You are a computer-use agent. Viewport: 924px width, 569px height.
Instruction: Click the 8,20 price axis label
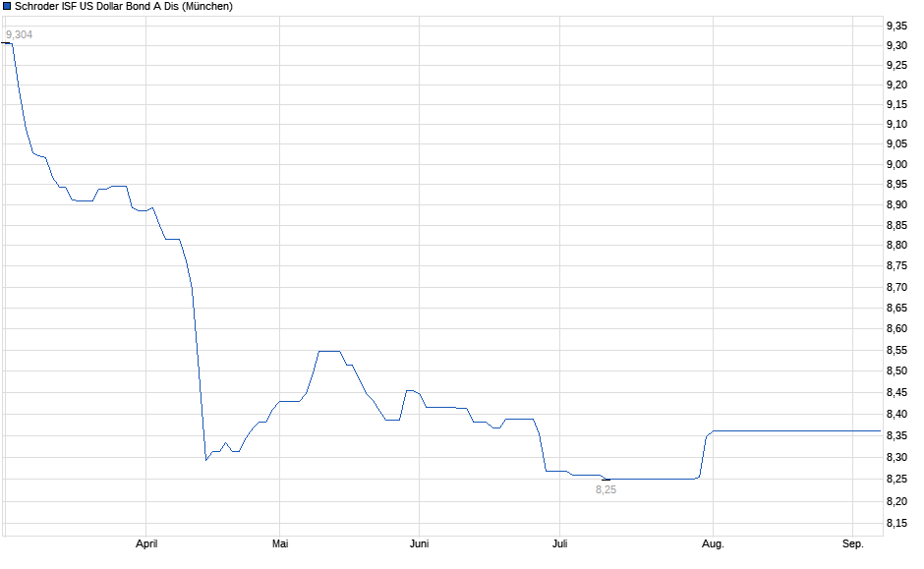pyautogui.click(x=896, y=501)
